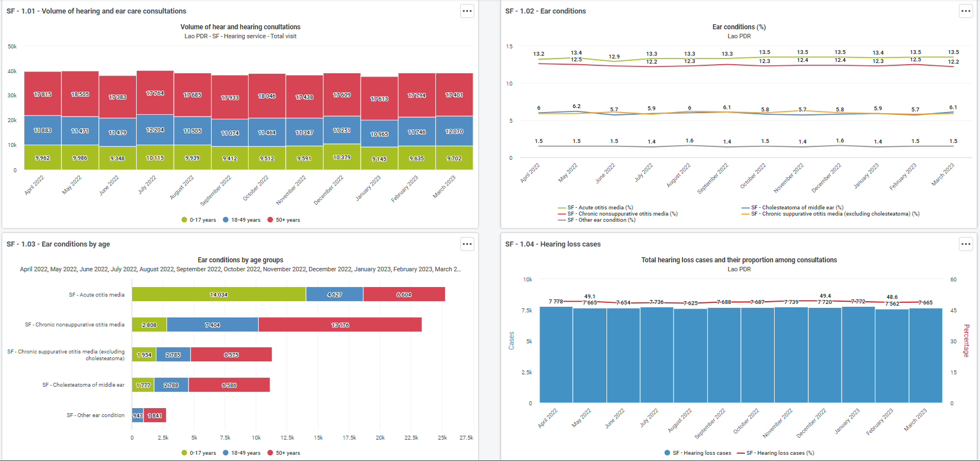Toggle 0-17 years legend in volume chart
The image size is (980, 461).
(x=199, y=220)
